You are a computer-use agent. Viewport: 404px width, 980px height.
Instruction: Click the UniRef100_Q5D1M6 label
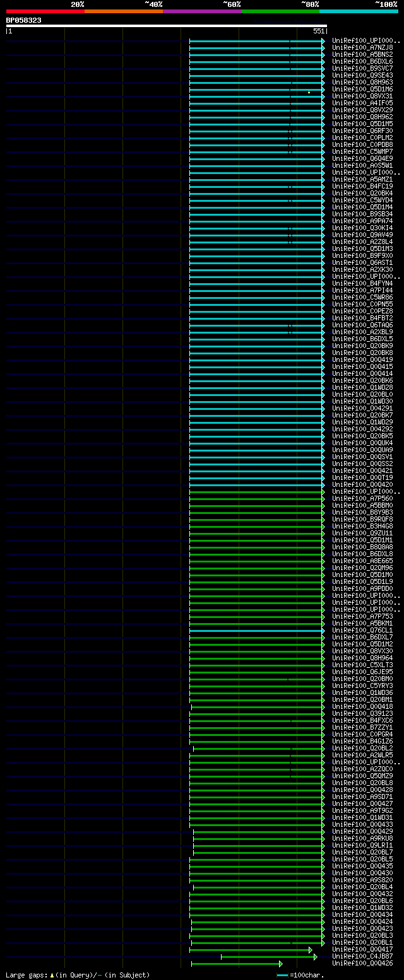(x=362, y=89)
